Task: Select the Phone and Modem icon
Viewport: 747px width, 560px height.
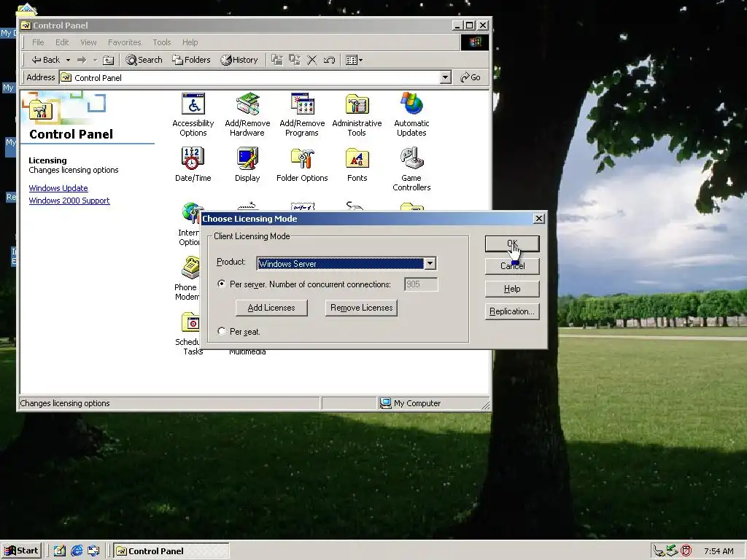Action: (x=190, y=268)
